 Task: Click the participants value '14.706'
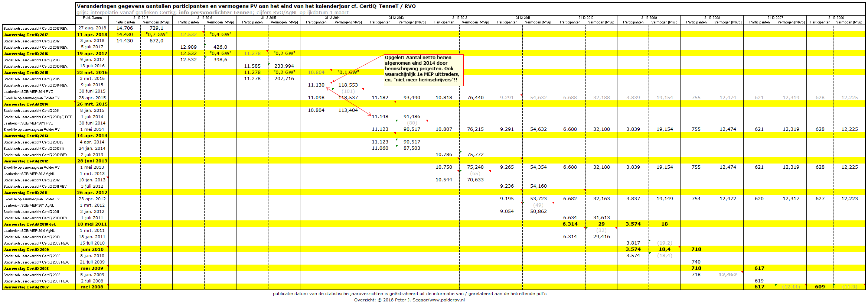(125, 28)
